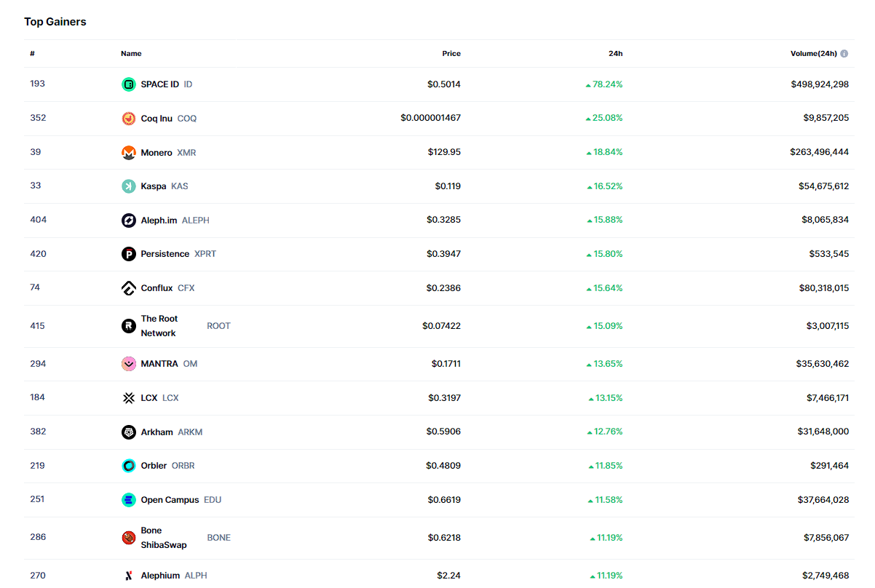The height and width of the screenshot is (588, 875).
Task: Sort table by Name column header
Action: click(131, 54)
